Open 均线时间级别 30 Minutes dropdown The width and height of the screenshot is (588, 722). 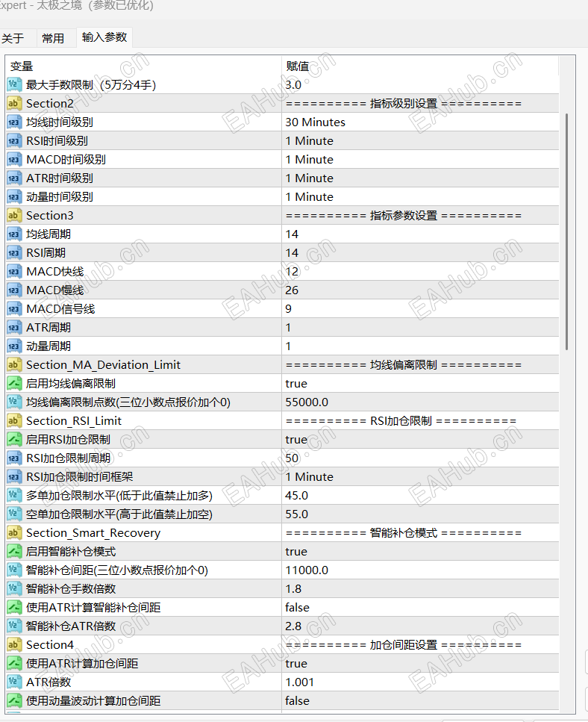click(x=420, y=122)
